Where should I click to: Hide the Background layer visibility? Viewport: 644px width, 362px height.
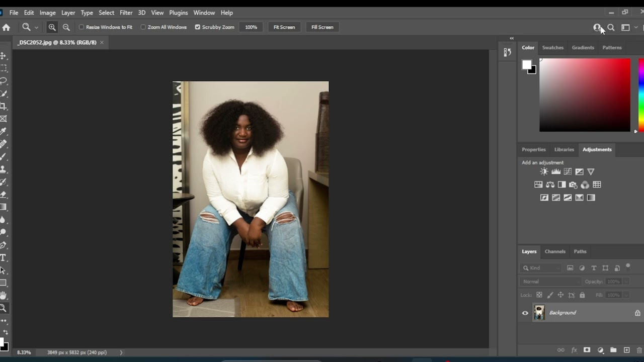point(525,313)
